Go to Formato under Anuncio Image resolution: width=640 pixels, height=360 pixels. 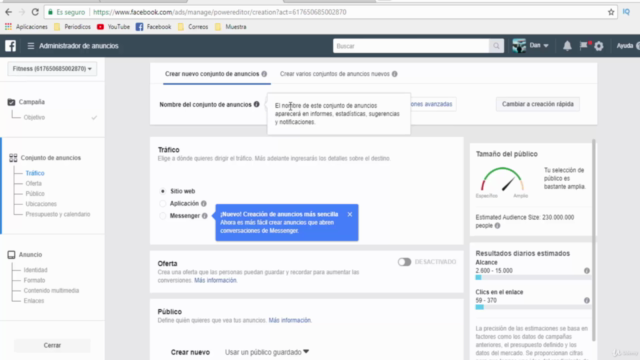34,280
